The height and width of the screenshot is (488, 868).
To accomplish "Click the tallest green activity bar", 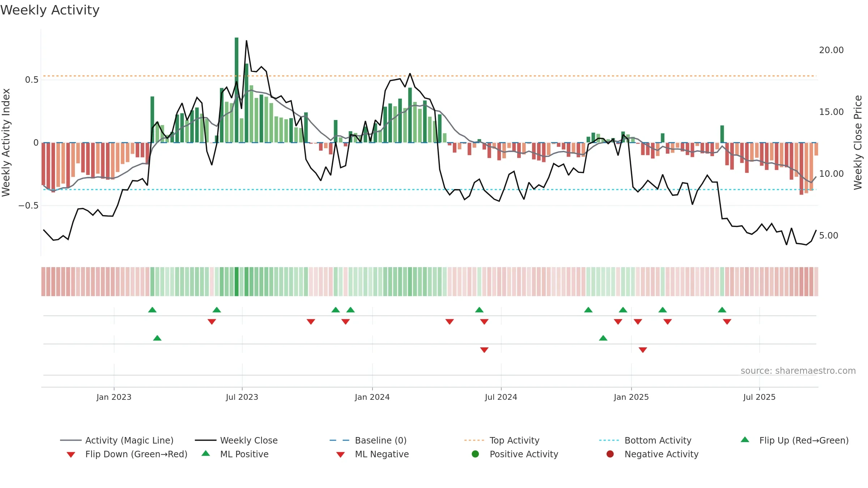I will [x=237, y=90].
